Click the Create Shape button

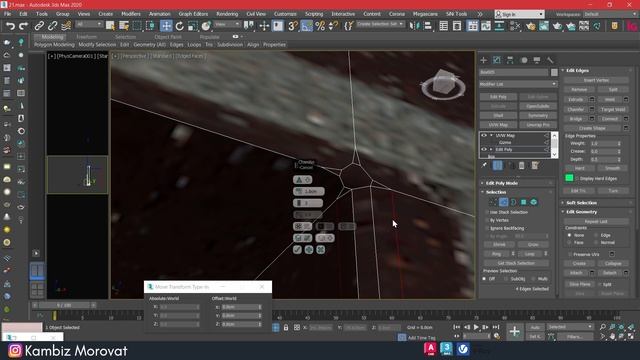pyautogui.click(x=592, y=128)
